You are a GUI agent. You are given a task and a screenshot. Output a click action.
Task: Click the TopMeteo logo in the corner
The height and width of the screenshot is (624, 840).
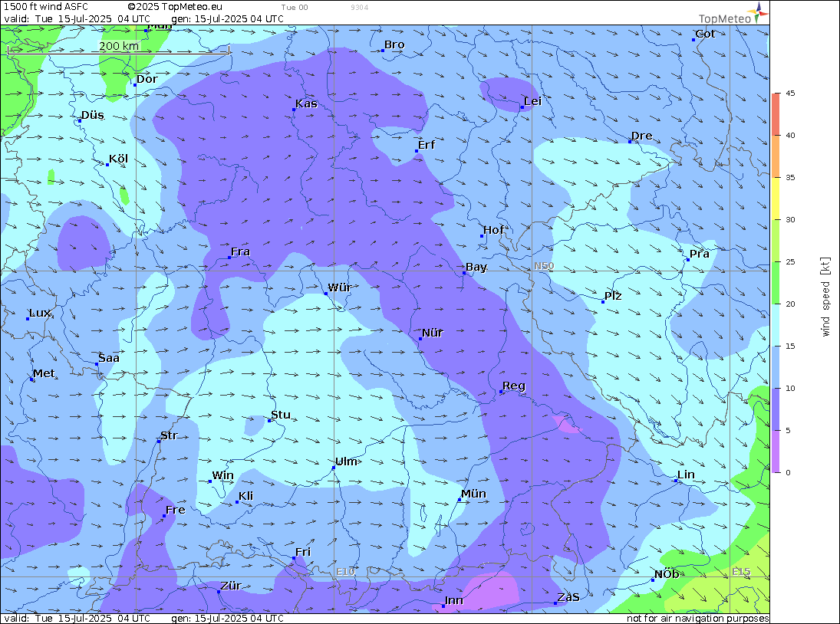(733, 13)
